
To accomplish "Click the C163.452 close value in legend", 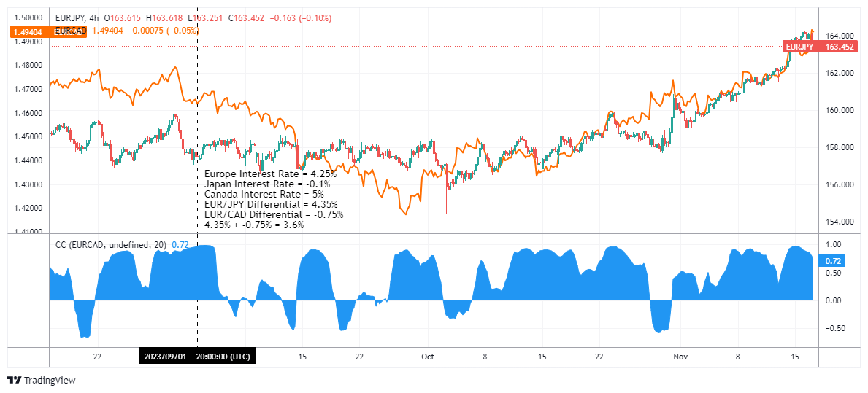I will click(246, 18).
